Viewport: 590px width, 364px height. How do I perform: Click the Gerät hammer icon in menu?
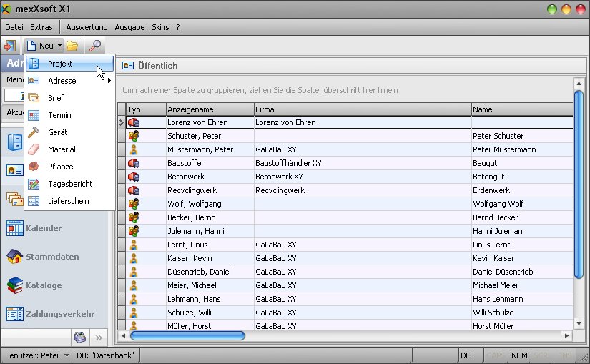click(34, 132)
